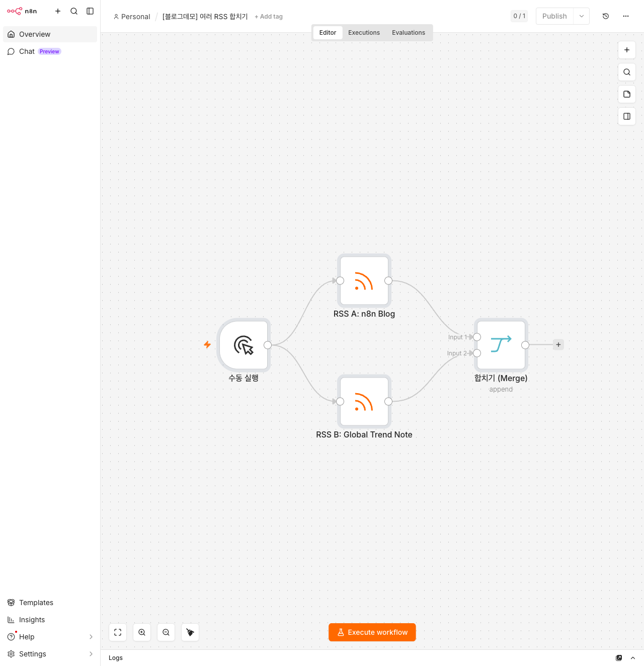The image size is (644, 666).
Task: Toggle the right side panel
Action: tap(627, 116)
